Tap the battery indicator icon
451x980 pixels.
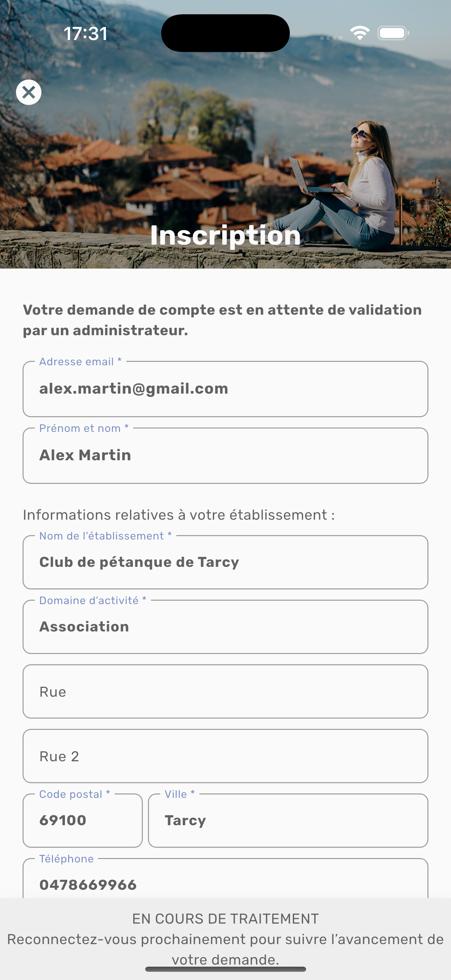click(x=393, y=33)
